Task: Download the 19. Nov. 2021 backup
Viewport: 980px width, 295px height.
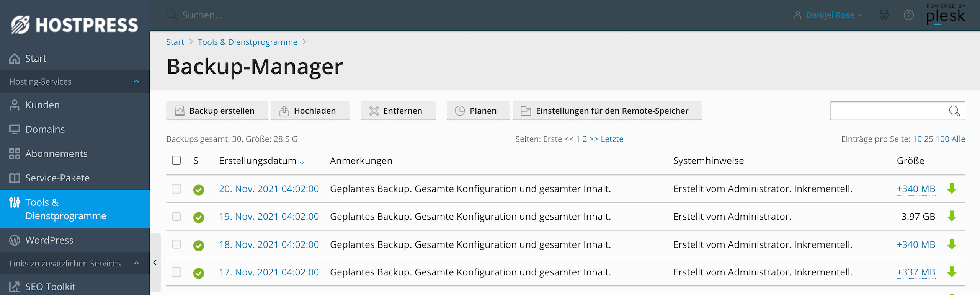Action: (952, 217)
